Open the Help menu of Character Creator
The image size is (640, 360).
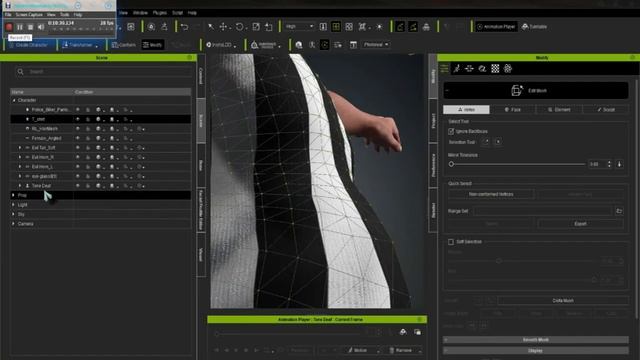[x=192, y=13]
